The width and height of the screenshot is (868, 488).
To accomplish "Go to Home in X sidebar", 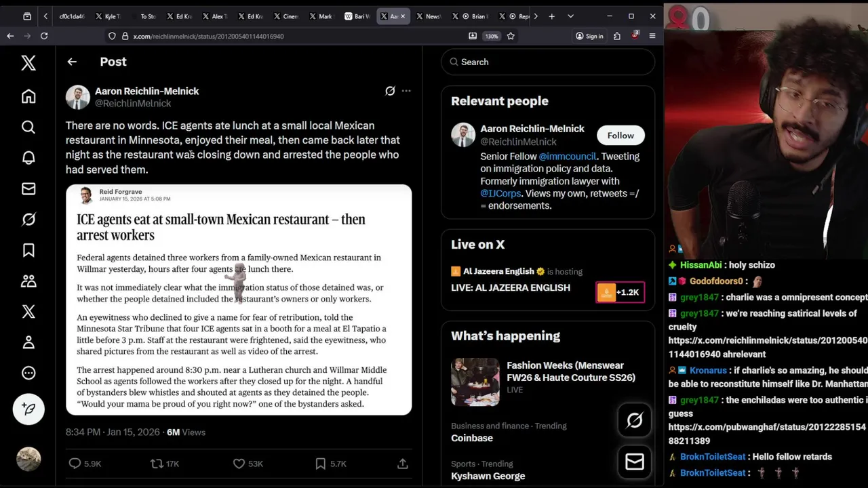I will pos(28,96).
